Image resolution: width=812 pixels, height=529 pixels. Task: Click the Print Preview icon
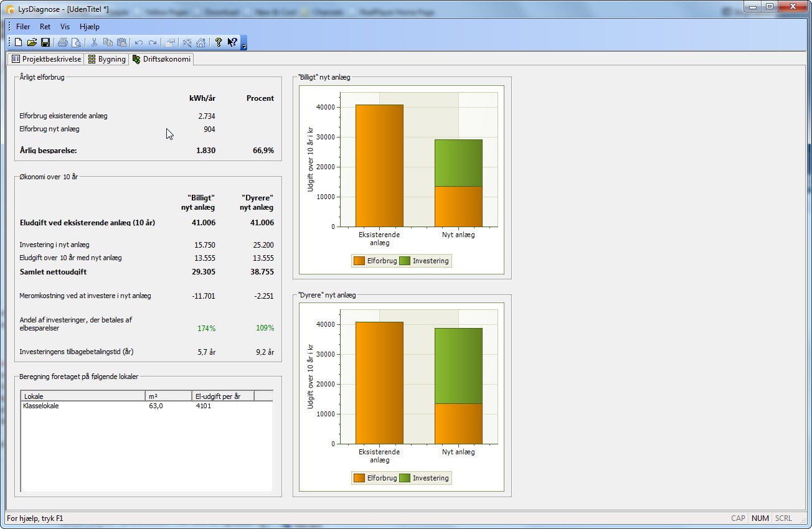[76, 42]
